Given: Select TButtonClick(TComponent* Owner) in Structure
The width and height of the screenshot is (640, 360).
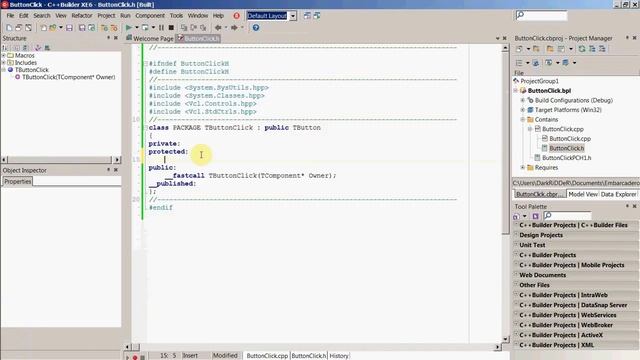Looking at the screenshot, I should tap(69, 77).
